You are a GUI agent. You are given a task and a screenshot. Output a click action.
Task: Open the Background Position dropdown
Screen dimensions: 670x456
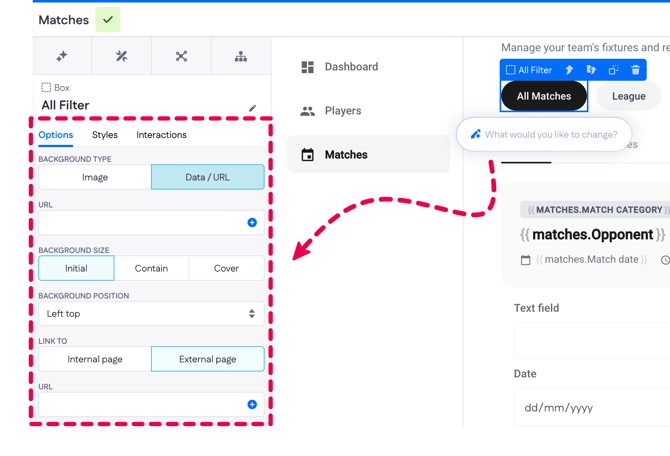pos(151,314)
